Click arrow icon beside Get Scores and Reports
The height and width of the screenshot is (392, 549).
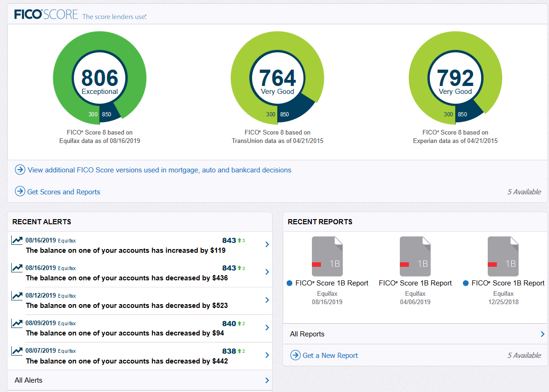pyautogui.click(x=20, y=192)
